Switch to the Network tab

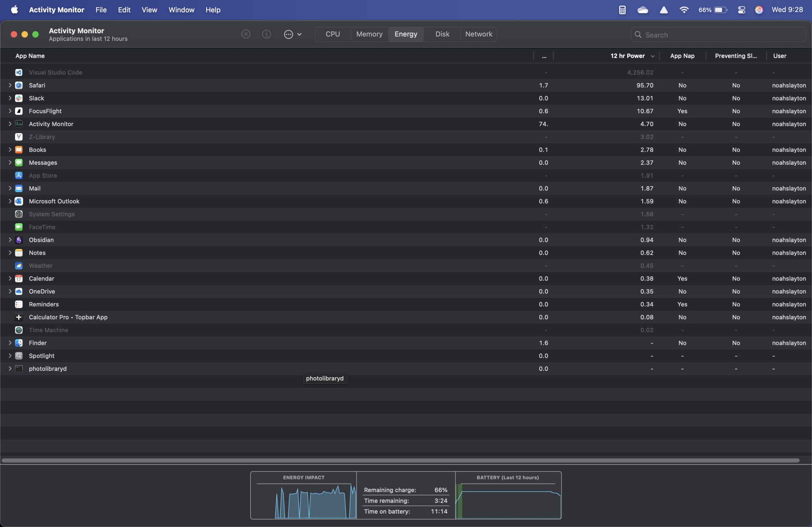point(479,34)
